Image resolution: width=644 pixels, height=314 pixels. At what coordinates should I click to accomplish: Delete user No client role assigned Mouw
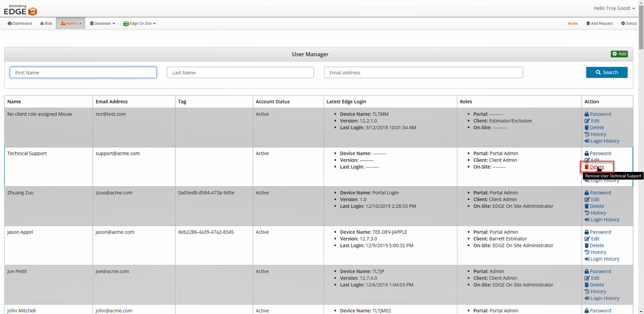pyautogui.click(x=594, y=128)
